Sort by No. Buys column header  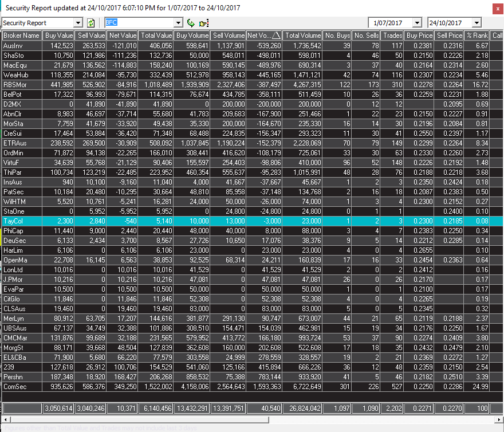(x=337, y=36)
